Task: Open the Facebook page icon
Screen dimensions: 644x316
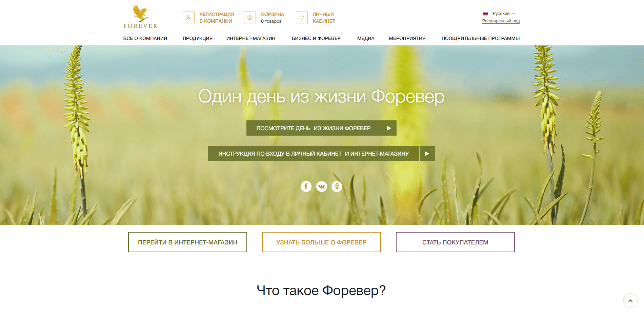Action: 306,186
